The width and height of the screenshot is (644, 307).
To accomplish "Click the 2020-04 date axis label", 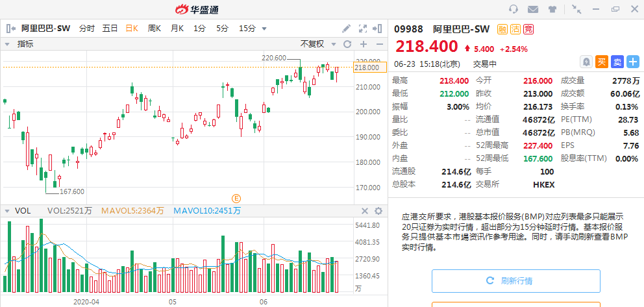I will pyautogui.click(x=86, y=302).
